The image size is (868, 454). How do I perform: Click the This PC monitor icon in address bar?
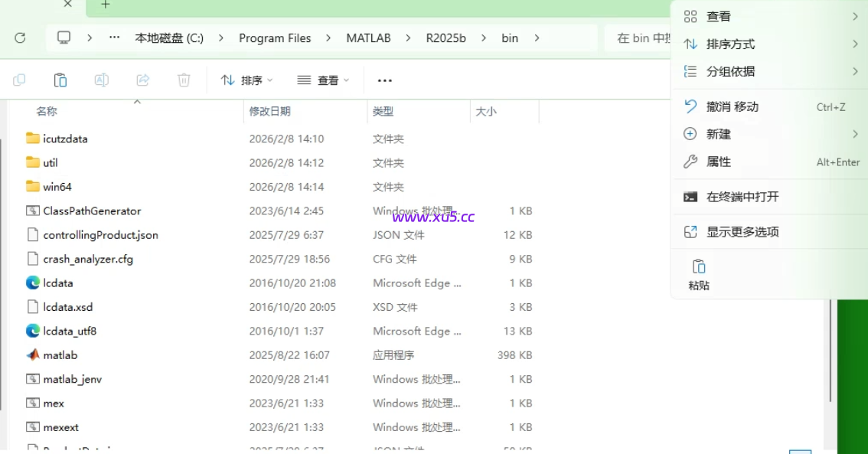click(63, 37)
